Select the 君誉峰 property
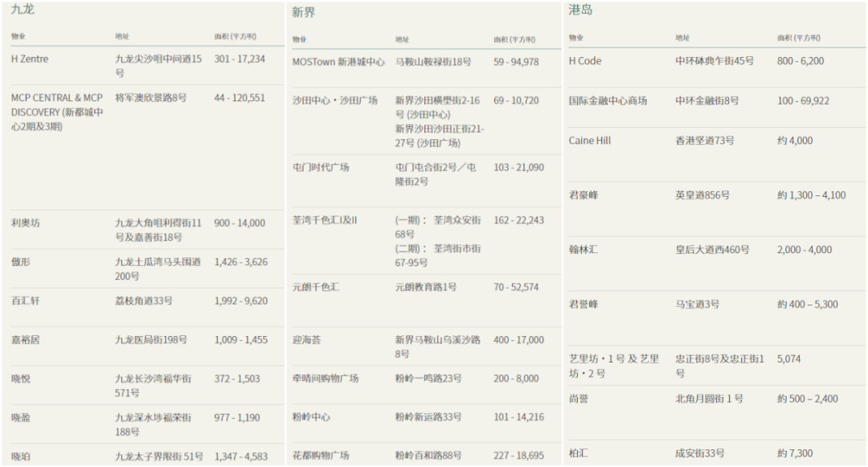868x467 pixels. pyautogui.click(x=583, y=305)
